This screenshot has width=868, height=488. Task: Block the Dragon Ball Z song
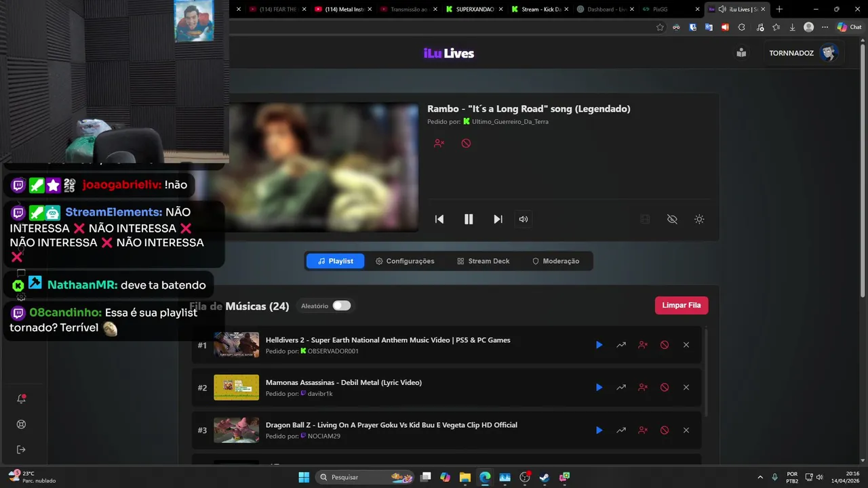coord(665,430)
